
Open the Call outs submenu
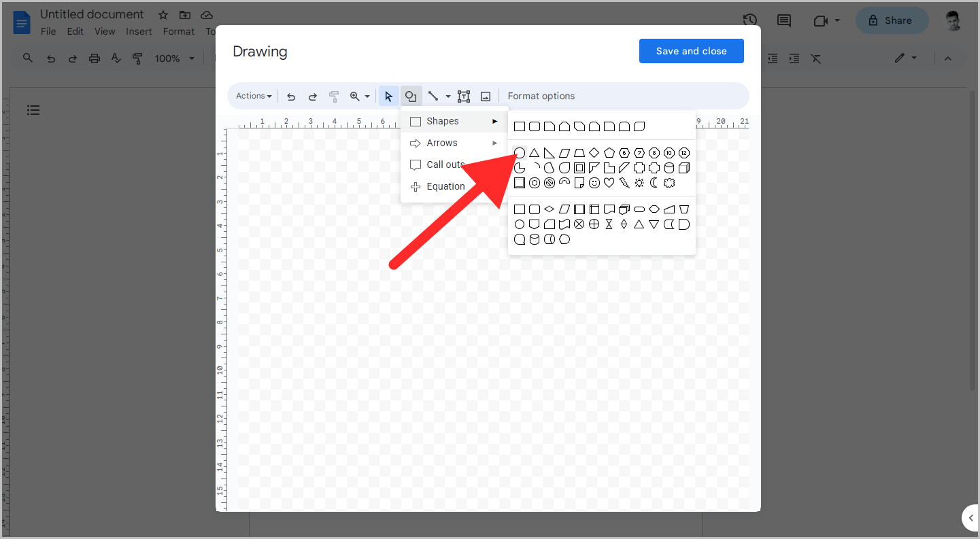coord(444,164)
